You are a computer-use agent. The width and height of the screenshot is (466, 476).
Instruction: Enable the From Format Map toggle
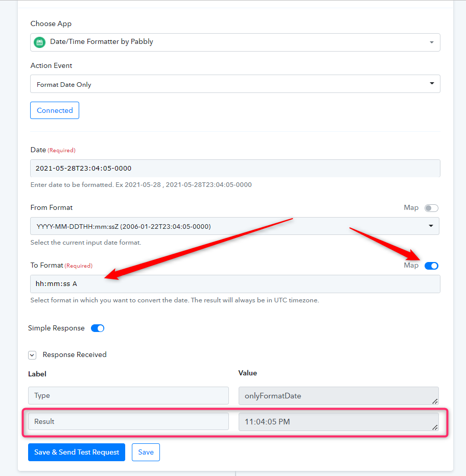pyautogui.click(x=431, y=208)
